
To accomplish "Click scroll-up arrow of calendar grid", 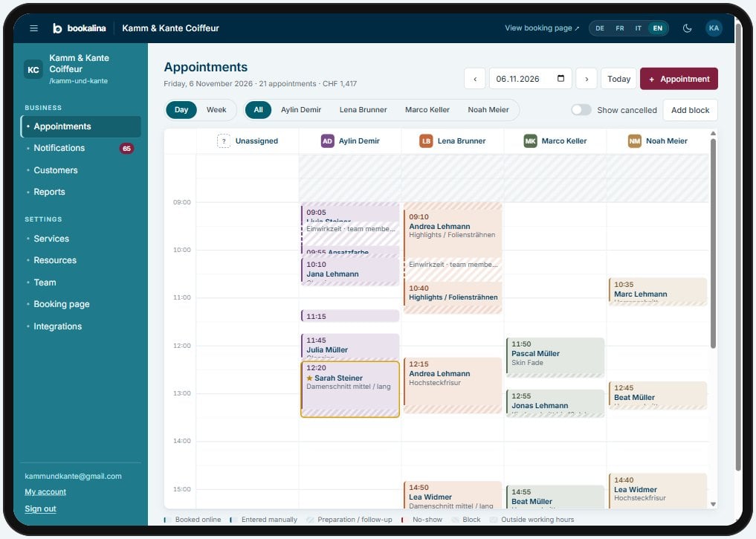I will [x=713, y=133].
